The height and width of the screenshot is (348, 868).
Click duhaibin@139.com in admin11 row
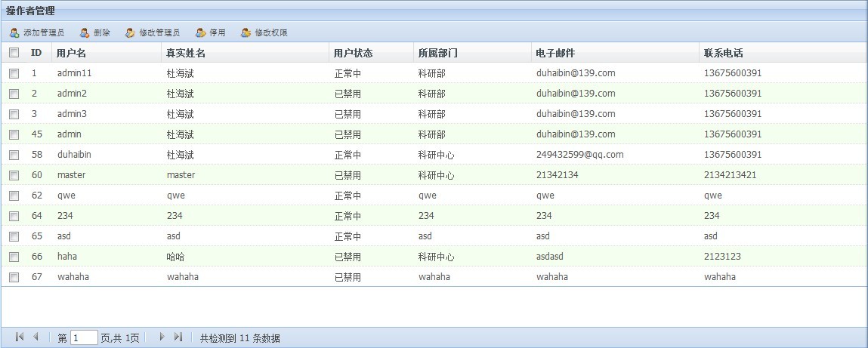(576, 73)
